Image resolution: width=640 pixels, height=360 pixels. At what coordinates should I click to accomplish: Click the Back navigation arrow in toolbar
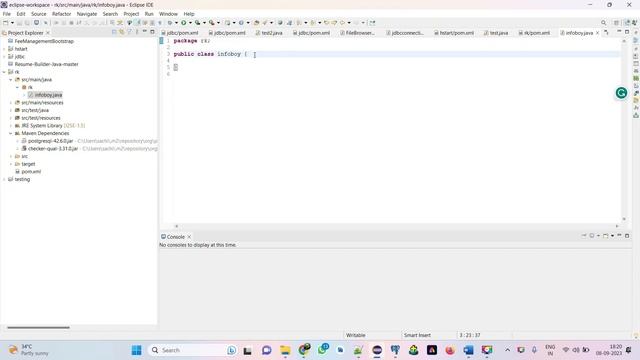click(342, 23)
